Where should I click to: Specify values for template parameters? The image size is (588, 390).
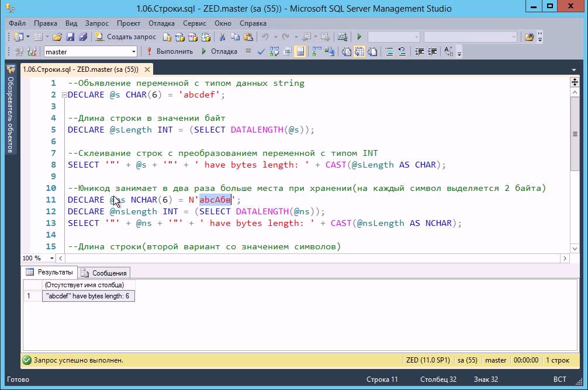[x=448, y=52]
